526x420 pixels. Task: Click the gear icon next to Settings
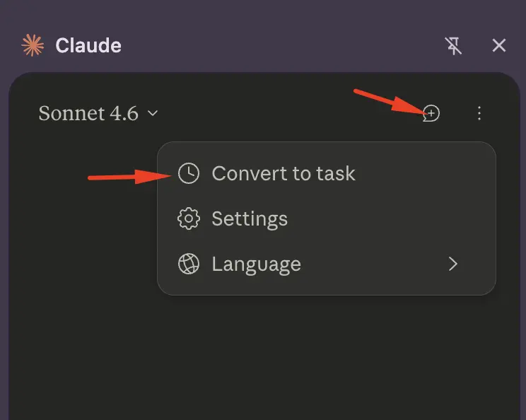tap(188, 219)
